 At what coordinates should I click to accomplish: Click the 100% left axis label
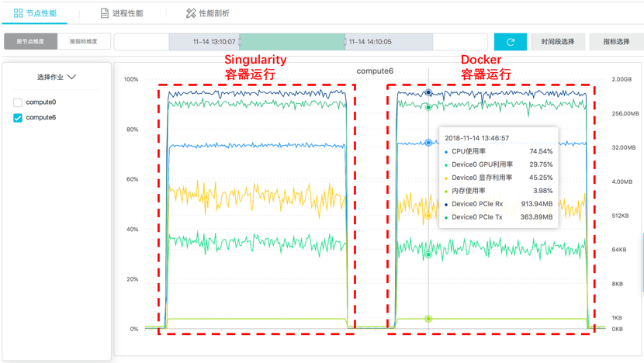(x=131, y=79)
